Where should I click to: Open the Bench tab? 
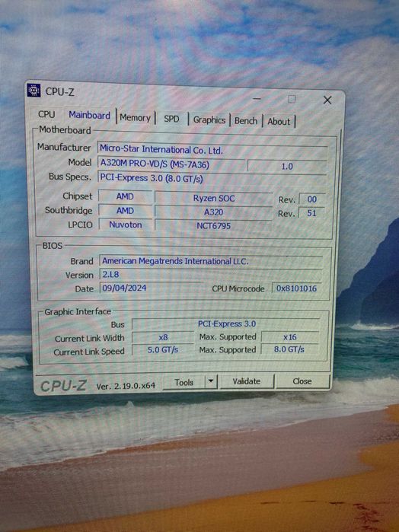[246, 121]
